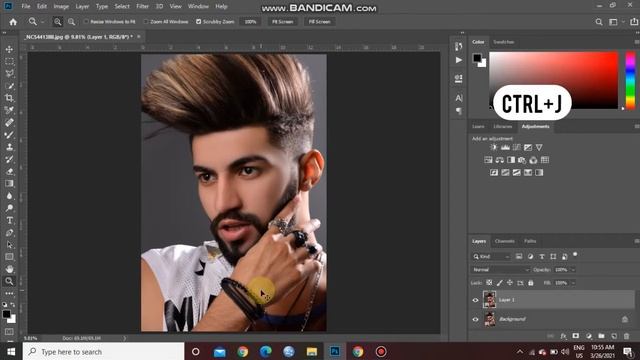Open the Image menu
Screen dimensions: 640x360
coord(61,6)
